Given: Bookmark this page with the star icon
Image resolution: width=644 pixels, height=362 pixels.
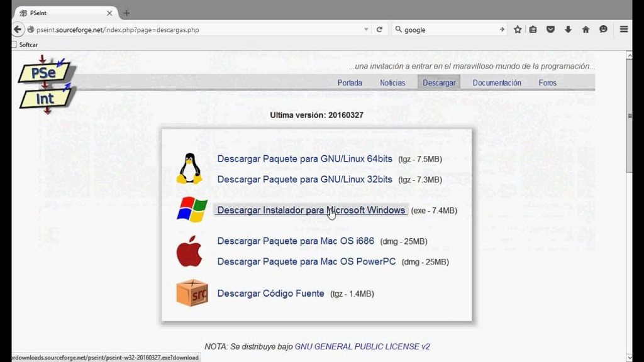Looking at the screenshot, I should pyautogui.click(x=517, y=29).
